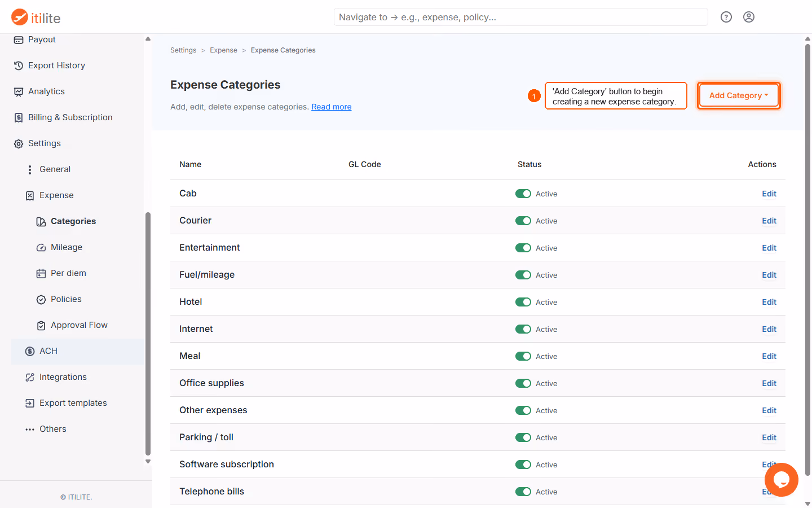Screen dimensions: 812x508
Task: Edit the Meal category
Action: pos(769,356)
